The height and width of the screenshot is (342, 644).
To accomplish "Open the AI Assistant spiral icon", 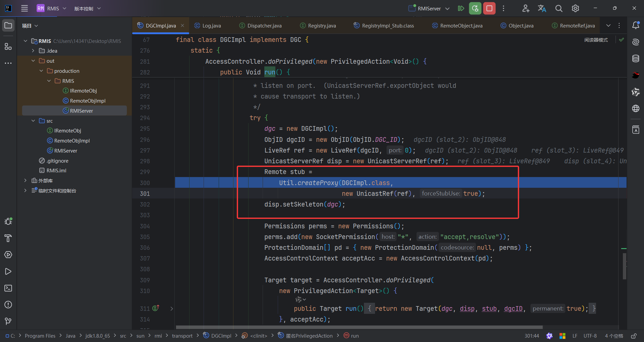I will coord(636,42).
